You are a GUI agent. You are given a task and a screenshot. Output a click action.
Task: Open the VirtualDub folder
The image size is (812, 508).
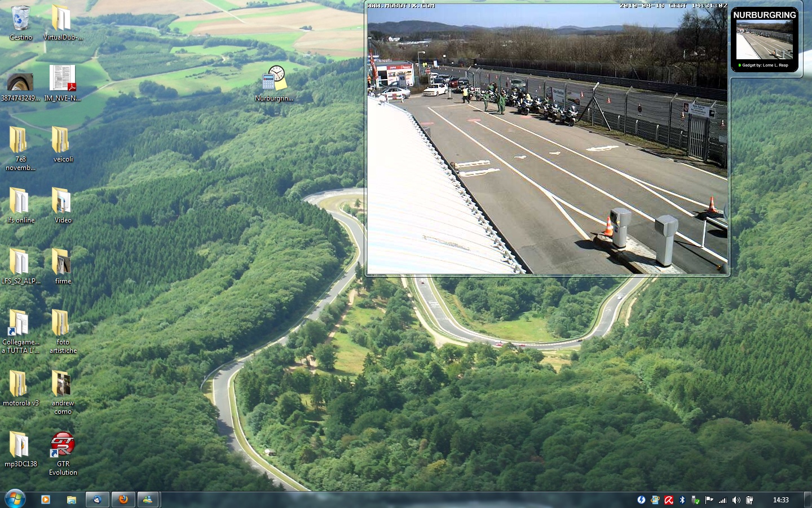[x=62, y=20]
